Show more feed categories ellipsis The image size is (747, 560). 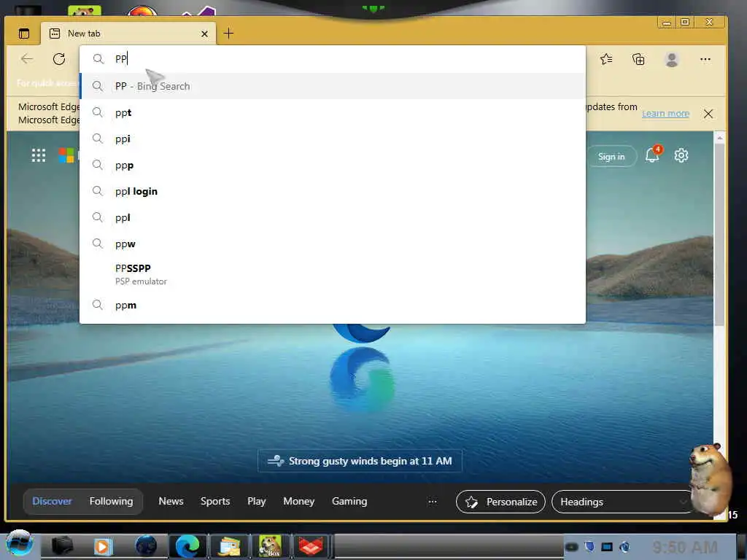[433, 502]
